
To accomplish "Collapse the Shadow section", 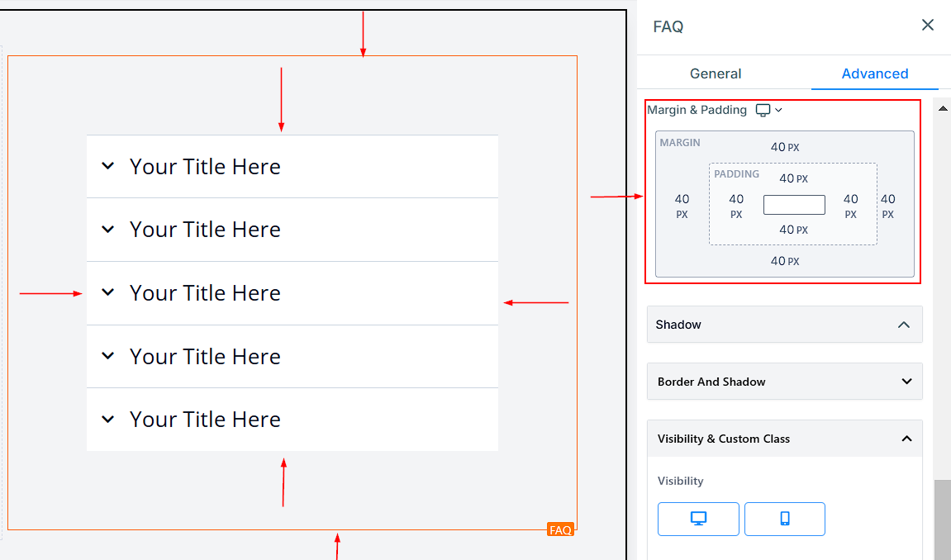I will 903,325.
